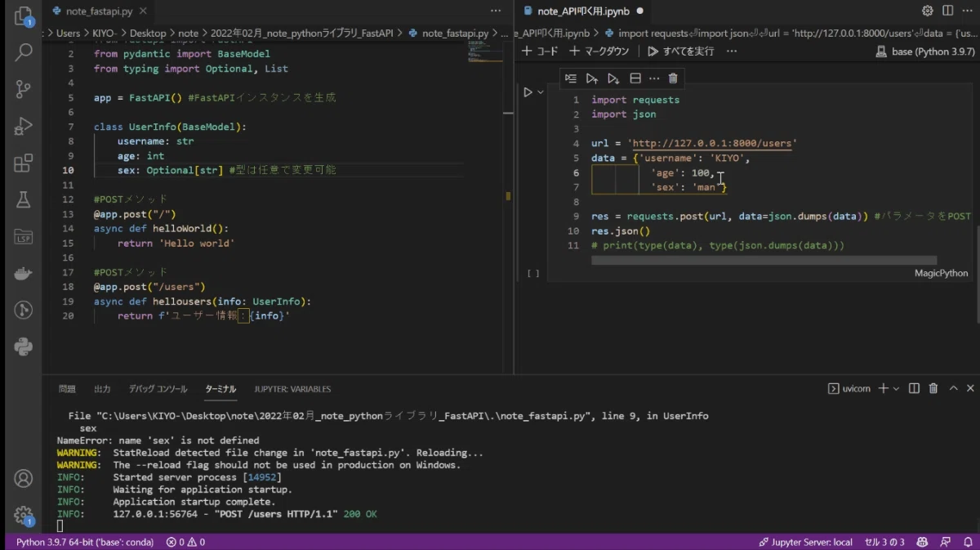
Task: Click the notebook settings gear icon
Action: coord(928,11)
